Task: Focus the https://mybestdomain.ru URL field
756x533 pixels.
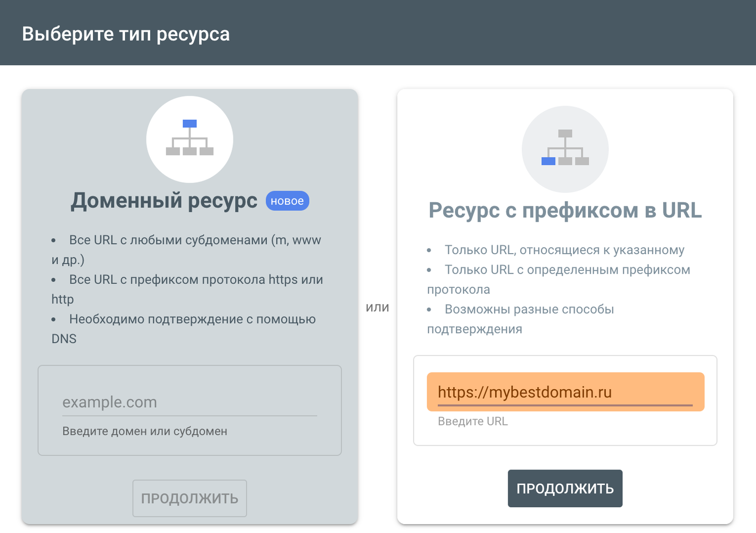Action: pyautogui.click(x=565, y=392)
